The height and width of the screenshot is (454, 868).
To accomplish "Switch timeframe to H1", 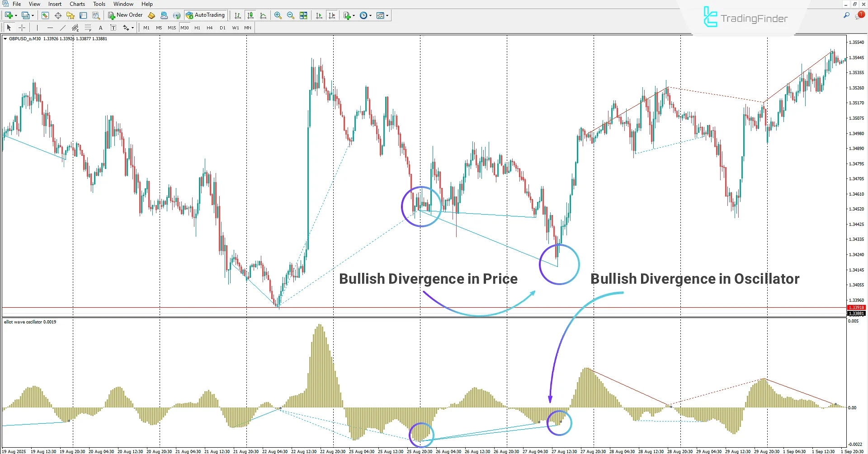I will pyautogui.click(x=197, y=28).
